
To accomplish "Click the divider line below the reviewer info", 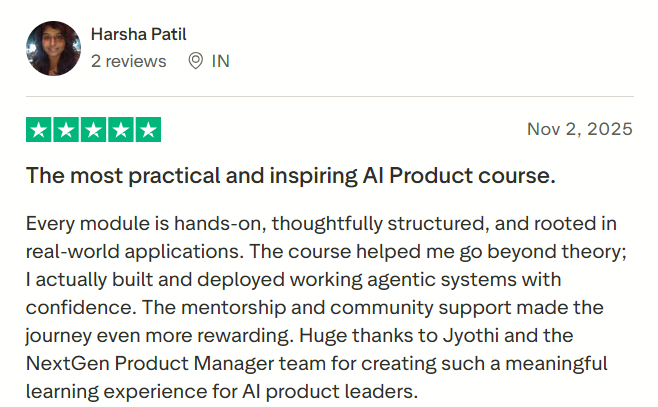I will (x=329, y=97).
